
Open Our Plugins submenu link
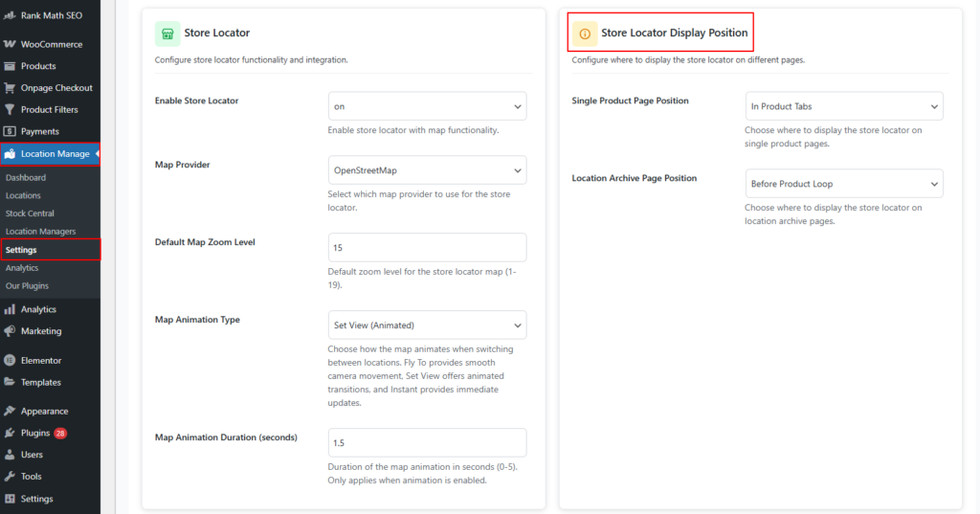pos(27,286)
